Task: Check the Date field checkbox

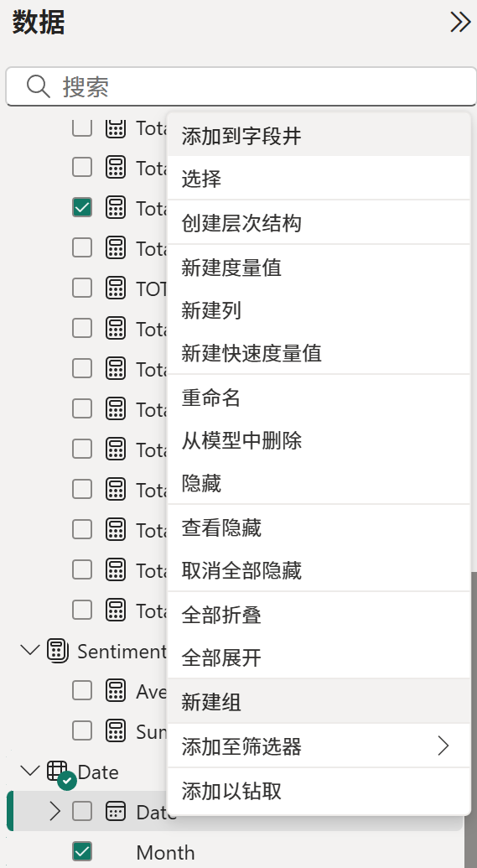Action: 82,812
